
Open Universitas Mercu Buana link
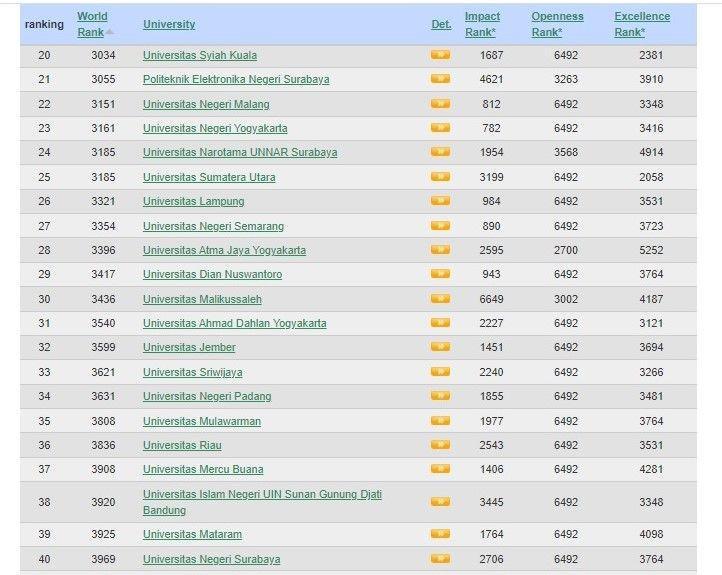[x=203, y=469]
